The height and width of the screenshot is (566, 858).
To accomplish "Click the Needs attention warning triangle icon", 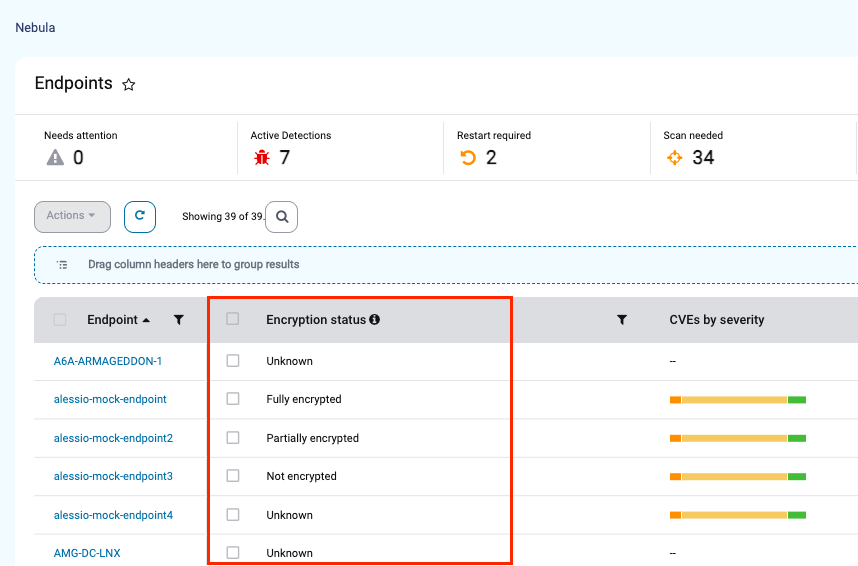I will (55, 158).
